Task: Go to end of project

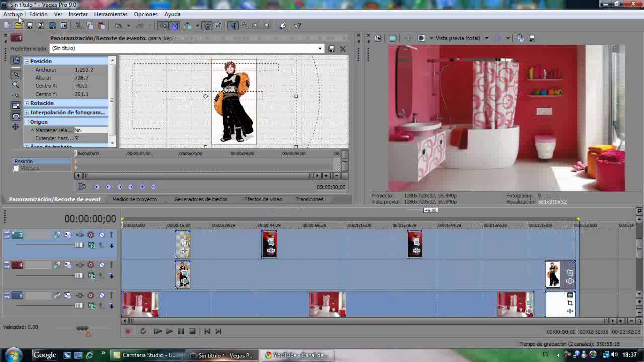Action: coord(218,331)
